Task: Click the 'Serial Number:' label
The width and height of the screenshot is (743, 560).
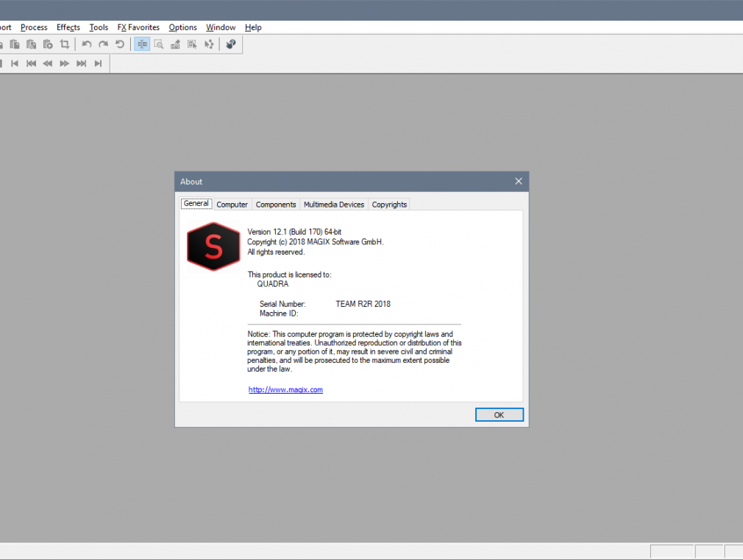Action: click(282, 304)
